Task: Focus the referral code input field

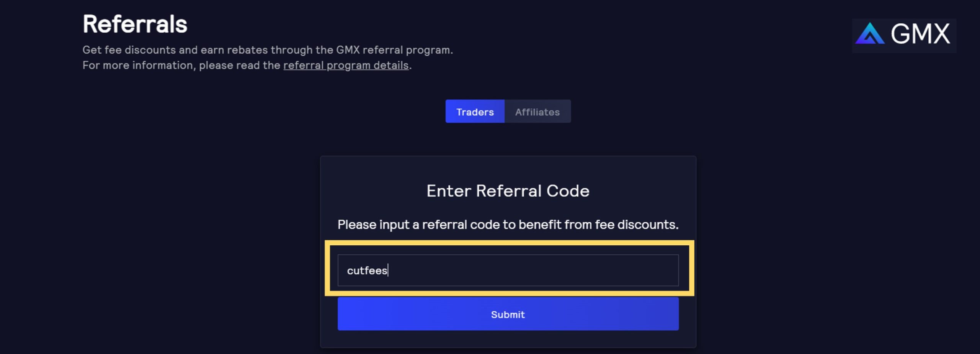Action: (x=508, y=270)
